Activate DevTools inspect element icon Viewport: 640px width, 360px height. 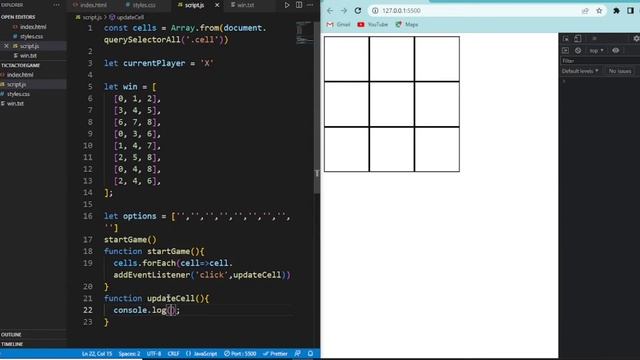click(x=566, y=39)
